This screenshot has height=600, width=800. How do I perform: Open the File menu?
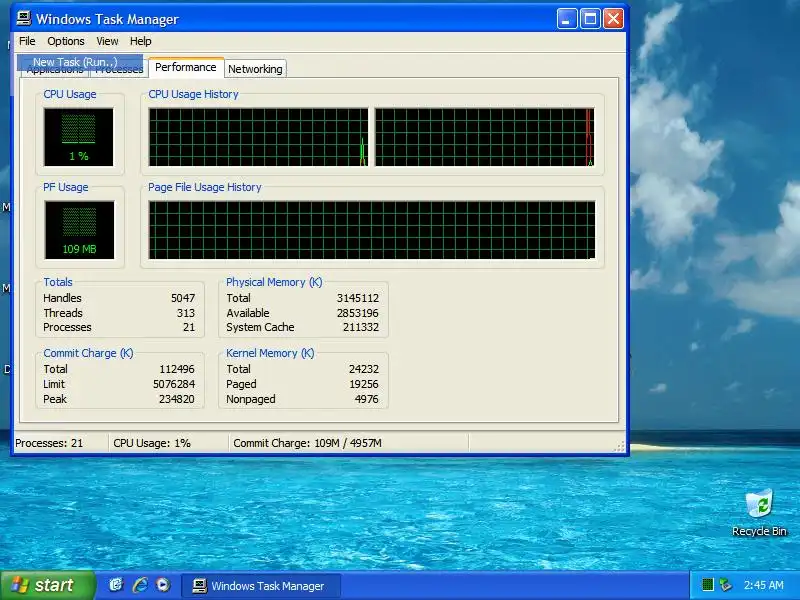pyautogui.click(x=27, y=41)
